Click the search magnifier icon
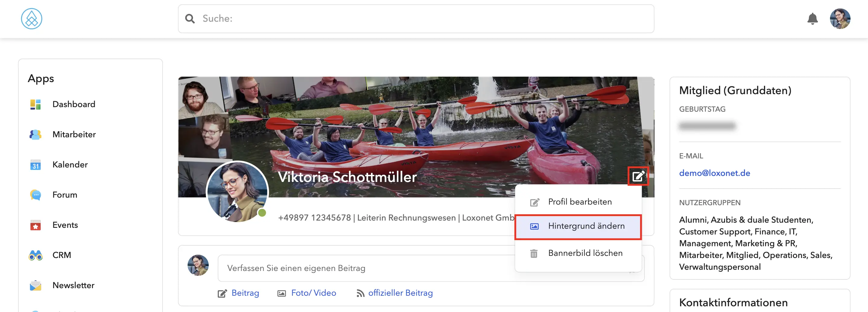Screen dimensions: 868x312 (x=190, y=18)
